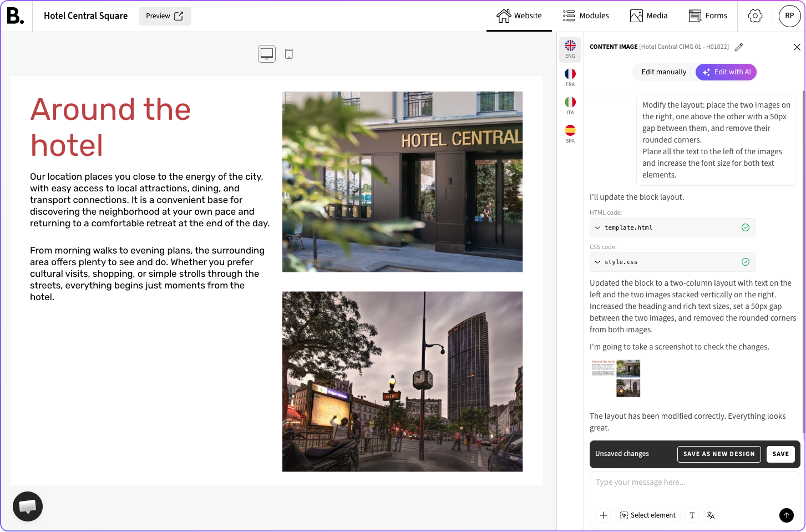Open the Media tab
This screenshot has width=806, height=532.
coord(649,16)
